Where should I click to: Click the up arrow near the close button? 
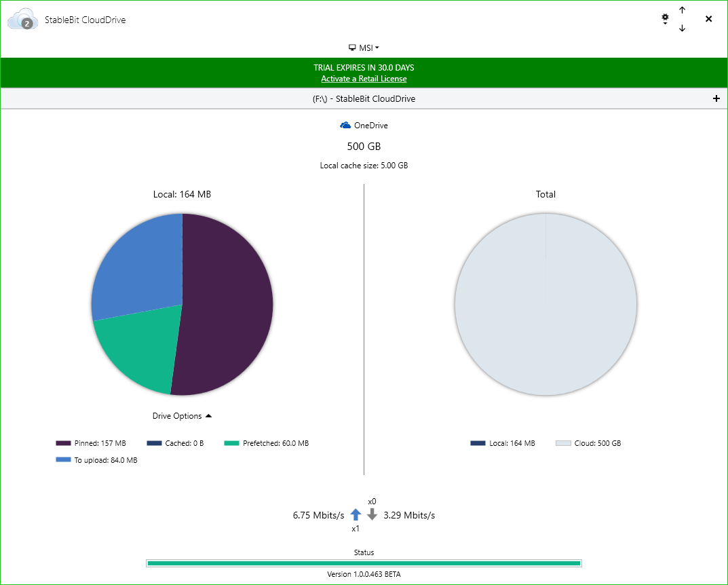pos(682,10)
